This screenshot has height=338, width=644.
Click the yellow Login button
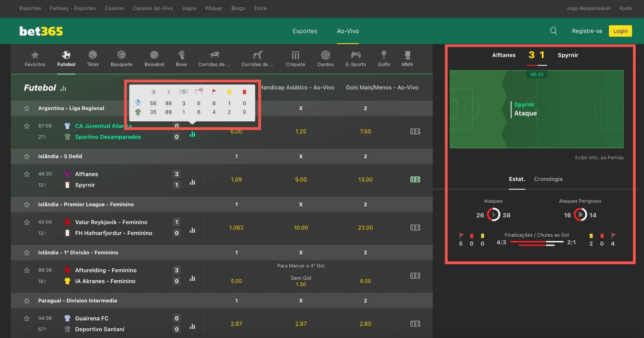pyautogui.click(x=620, y=31)
